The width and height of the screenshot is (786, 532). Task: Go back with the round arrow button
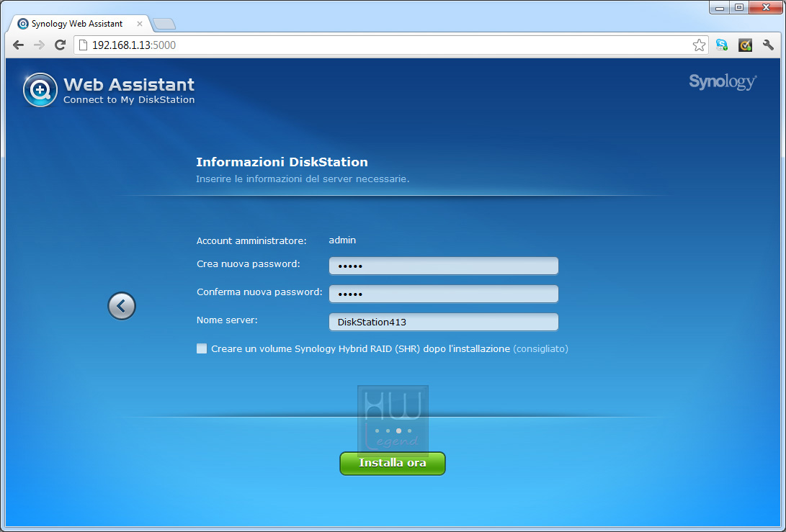[122, 306]
